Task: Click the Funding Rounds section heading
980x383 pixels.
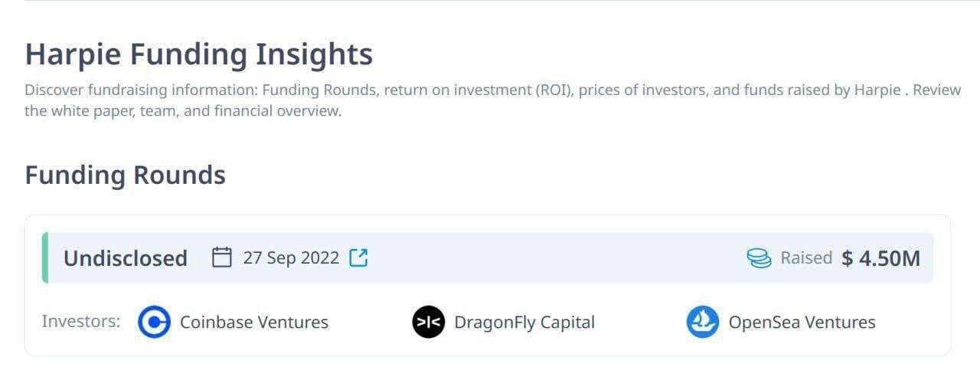Action: coord(126,175)
